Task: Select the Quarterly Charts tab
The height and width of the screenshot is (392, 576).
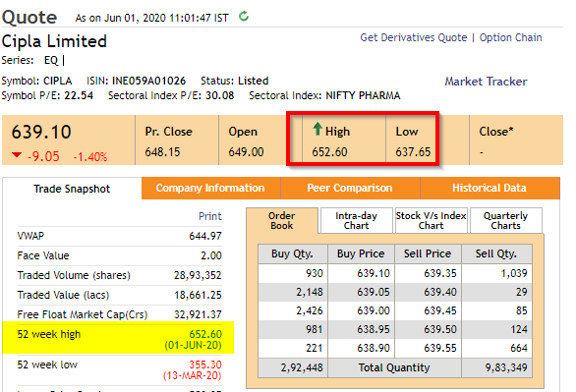Action: pyautogui.click(x=506, y=221)
